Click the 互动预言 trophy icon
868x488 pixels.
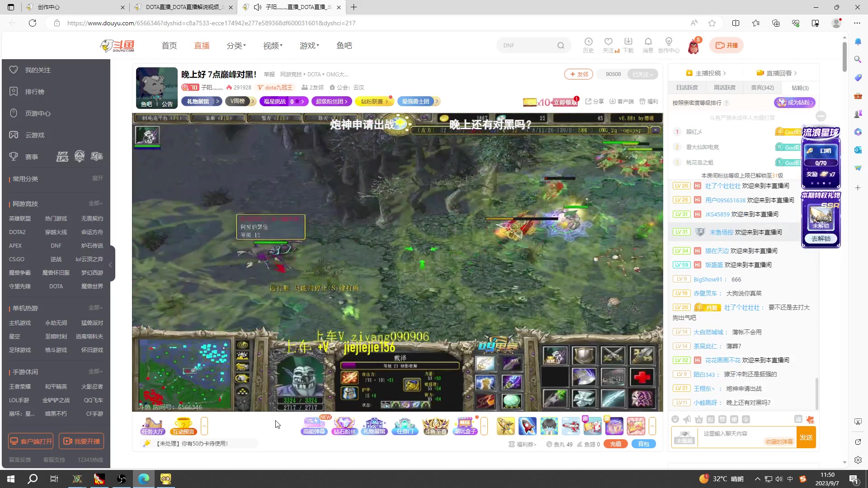click(183, 426)
